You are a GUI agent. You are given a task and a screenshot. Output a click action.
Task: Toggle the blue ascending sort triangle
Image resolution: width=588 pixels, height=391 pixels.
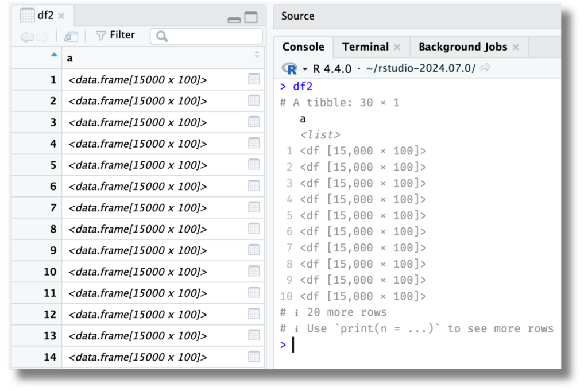coord(53,54)
